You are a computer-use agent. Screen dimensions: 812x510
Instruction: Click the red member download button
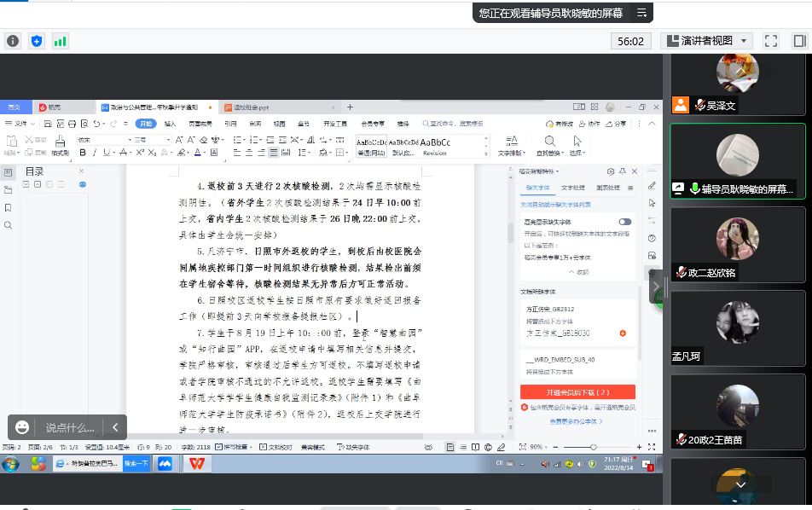point(577,392)
